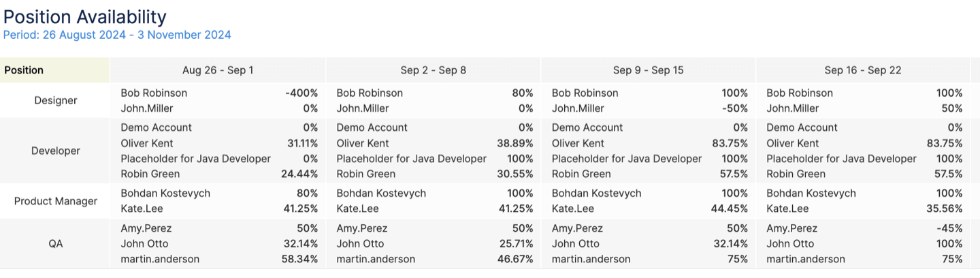
Task: Click the Position Availability report title
Action: point(85,16)
